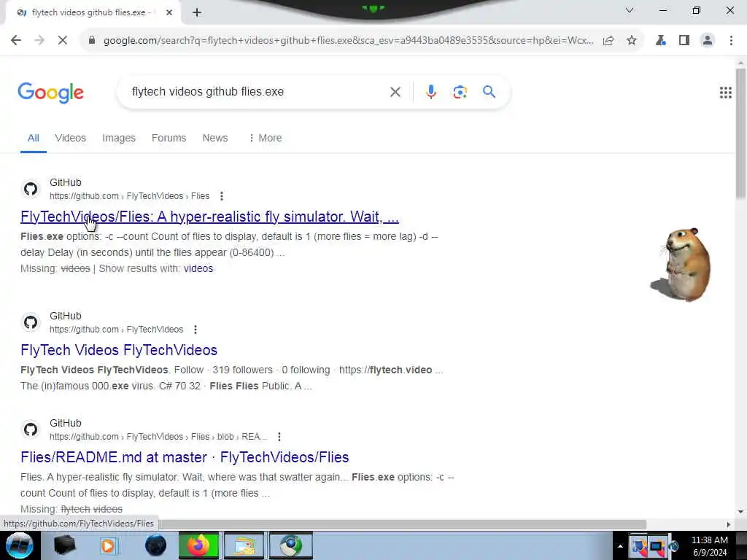Viewport: 747px width, 560px height.
Task: Click the GitHub favicon of the README result
Action: (x=31, y=429)
